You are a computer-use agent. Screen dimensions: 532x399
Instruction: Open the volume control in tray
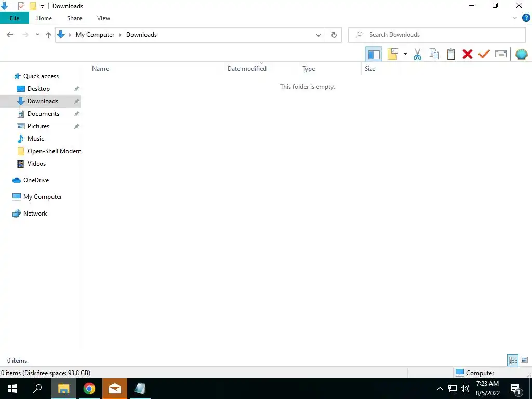(465, 389)
